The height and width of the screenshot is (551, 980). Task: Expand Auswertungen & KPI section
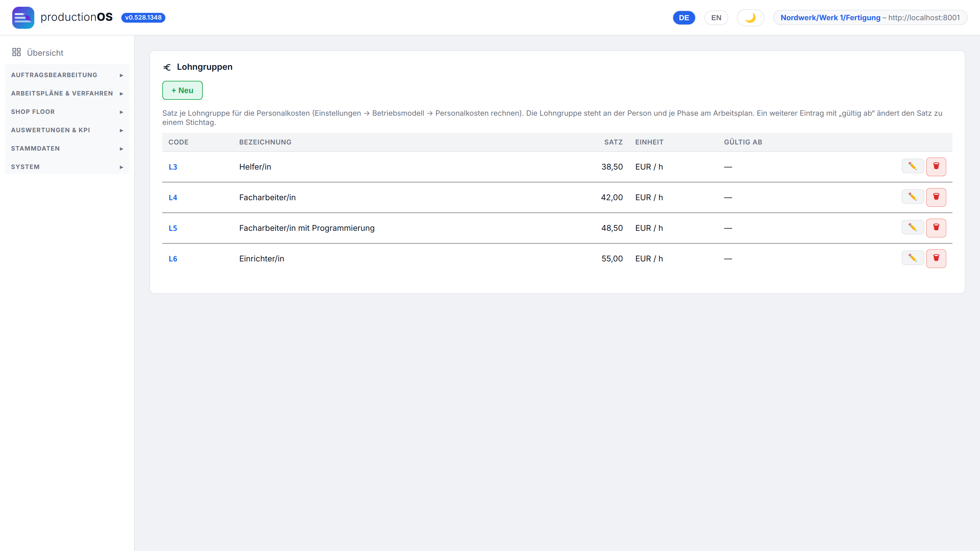pos(67,130)
